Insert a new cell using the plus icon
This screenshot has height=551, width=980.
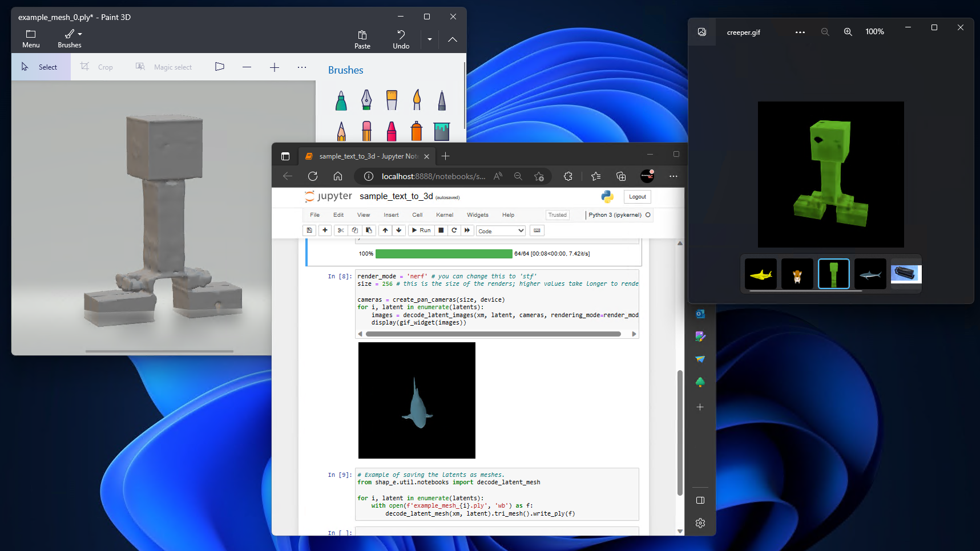coord(325,230)
